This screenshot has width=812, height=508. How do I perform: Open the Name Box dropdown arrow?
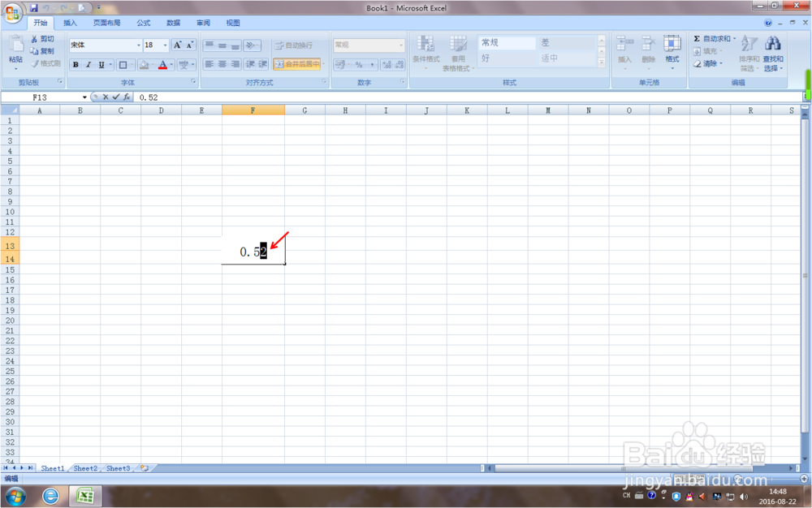point(84,97)
